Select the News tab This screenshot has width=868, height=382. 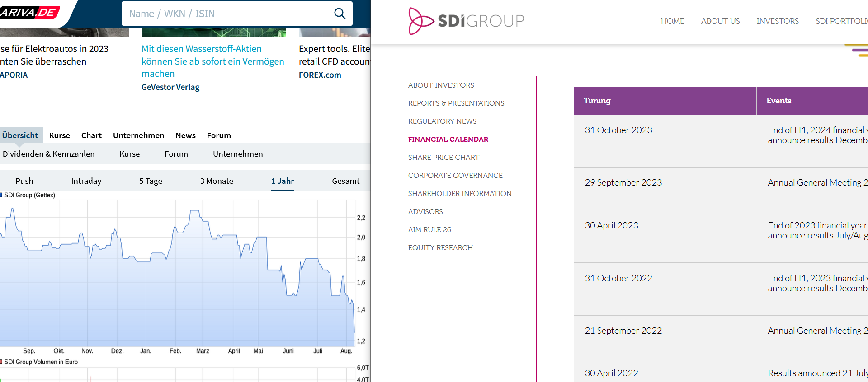pyautogui.click(x=185, y=135)
